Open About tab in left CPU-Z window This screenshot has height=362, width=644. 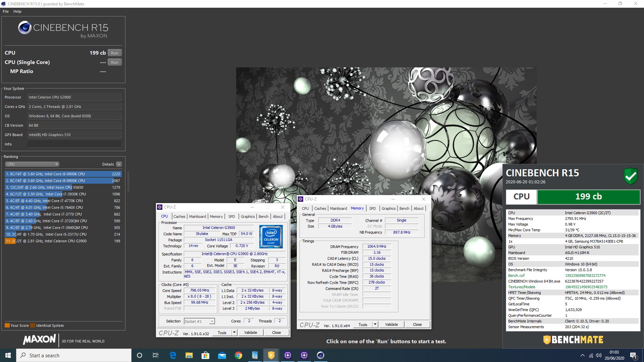coord(278,217)
